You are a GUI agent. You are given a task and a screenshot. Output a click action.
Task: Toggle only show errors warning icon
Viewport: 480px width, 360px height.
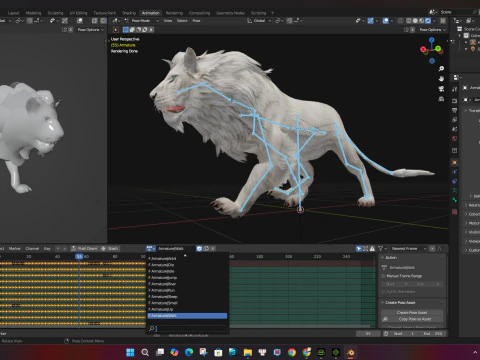[x=372, y=249]
